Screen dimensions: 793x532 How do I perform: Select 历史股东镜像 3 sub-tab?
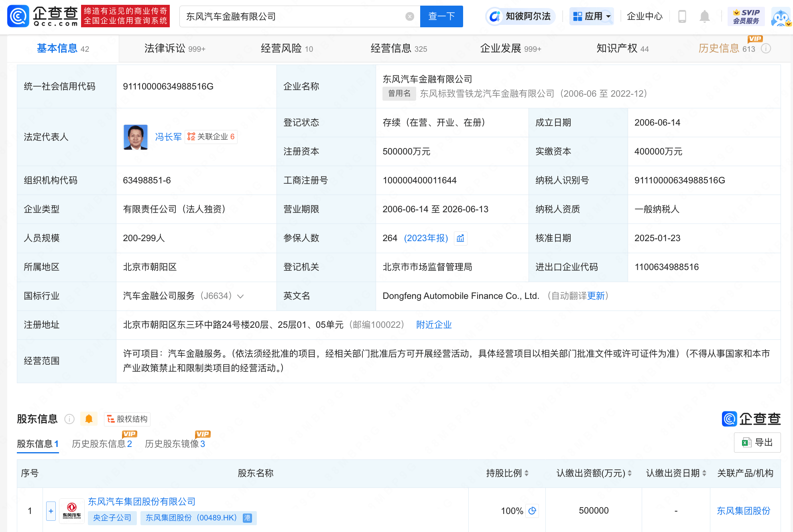tap(175, 444)
